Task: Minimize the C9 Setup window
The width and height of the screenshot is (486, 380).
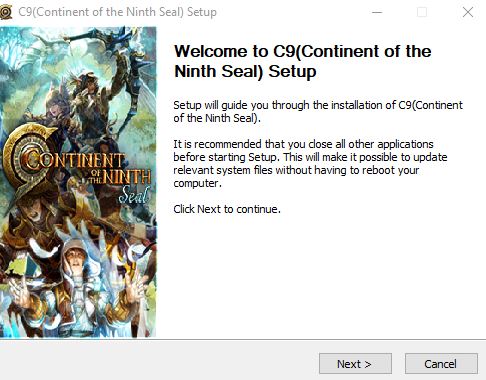Action: (x=377, y=12)
